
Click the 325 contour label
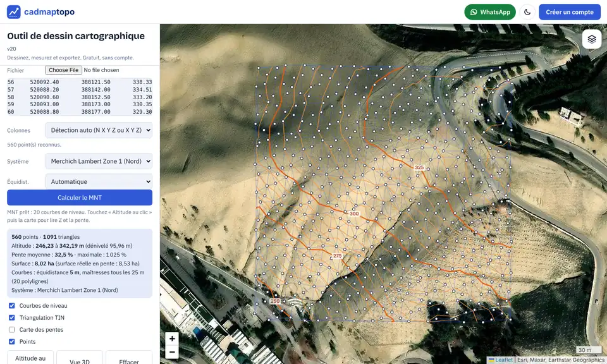coord(419,167)
